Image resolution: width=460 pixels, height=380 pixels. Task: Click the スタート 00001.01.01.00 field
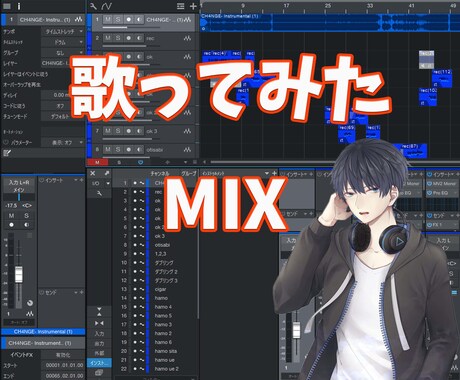pos(63,365)
